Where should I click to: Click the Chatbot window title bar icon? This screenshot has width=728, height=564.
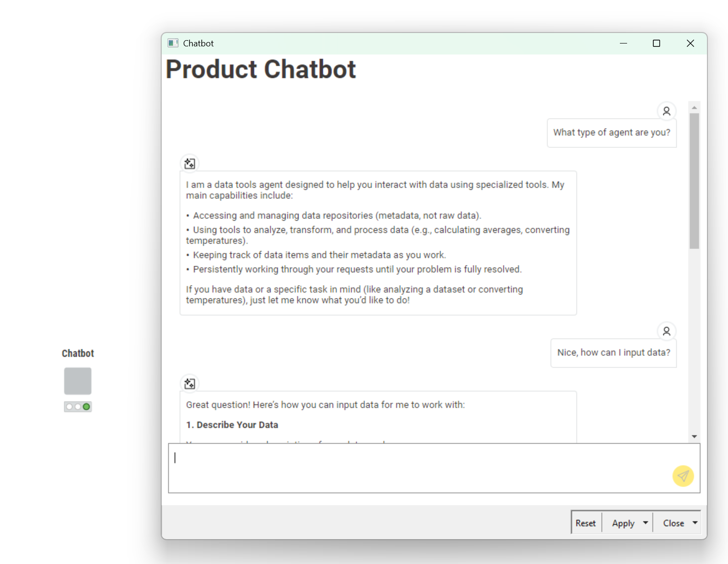pos(173,43)
